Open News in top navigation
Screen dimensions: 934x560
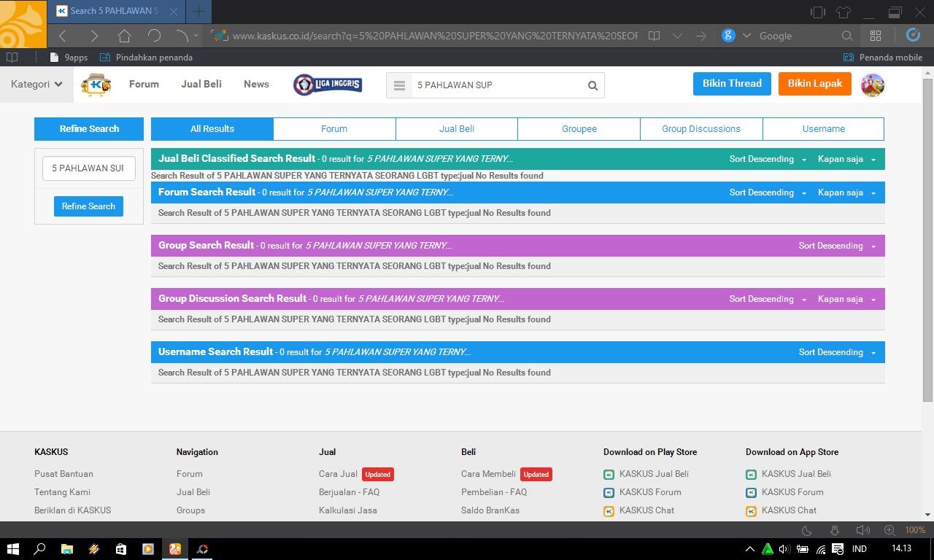(256, 84)
